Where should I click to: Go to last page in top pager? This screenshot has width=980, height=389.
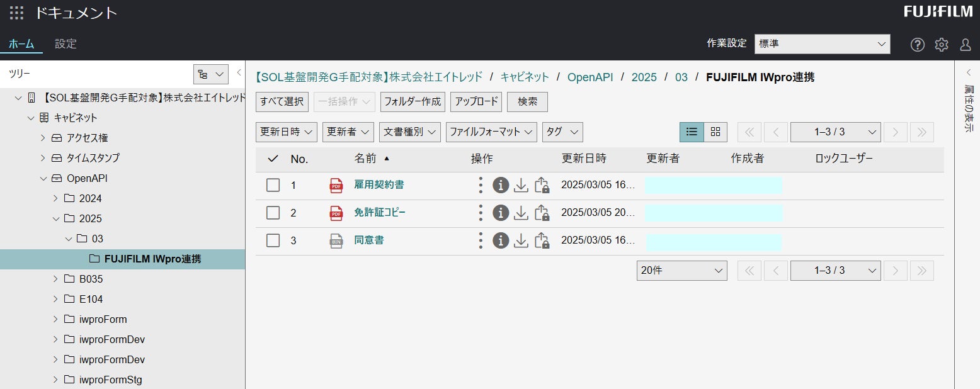tap(922, 132)
